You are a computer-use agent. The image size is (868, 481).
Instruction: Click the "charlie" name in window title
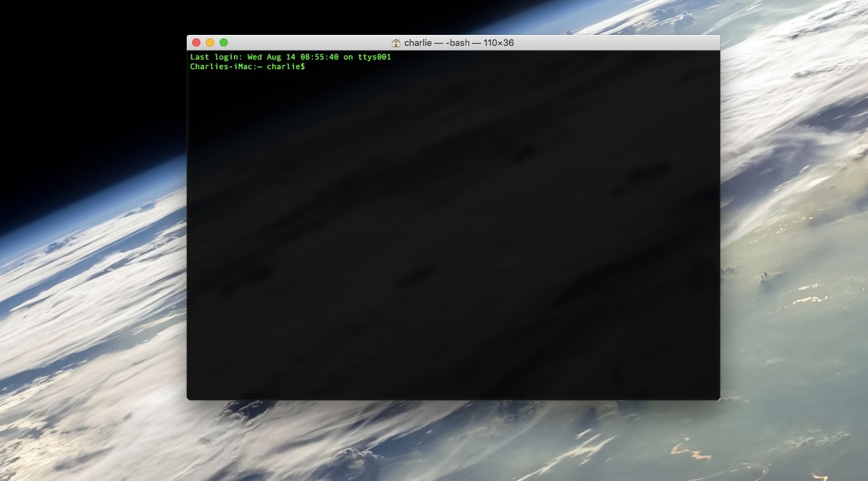pyautogui.click(x=418, y=42)
